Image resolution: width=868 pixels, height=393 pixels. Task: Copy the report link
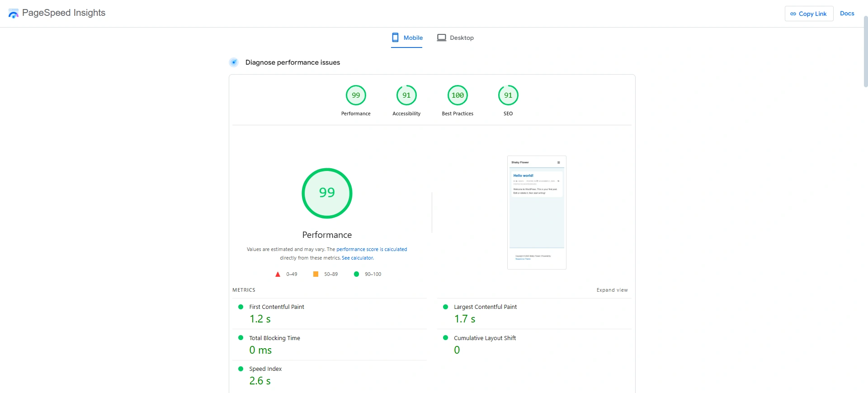pos(809,14)
